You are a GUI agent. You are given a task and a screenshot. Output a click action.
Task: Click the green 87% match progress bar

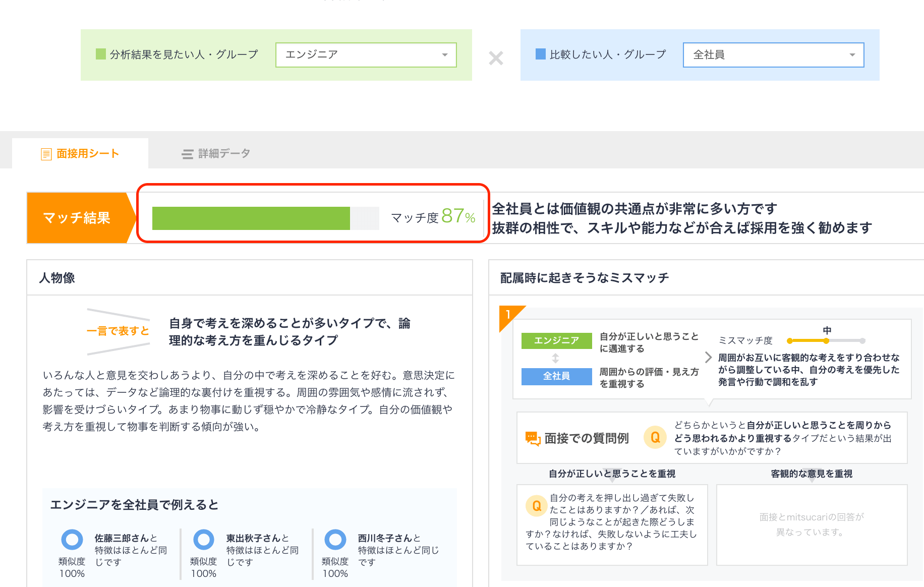pos(251,218)
